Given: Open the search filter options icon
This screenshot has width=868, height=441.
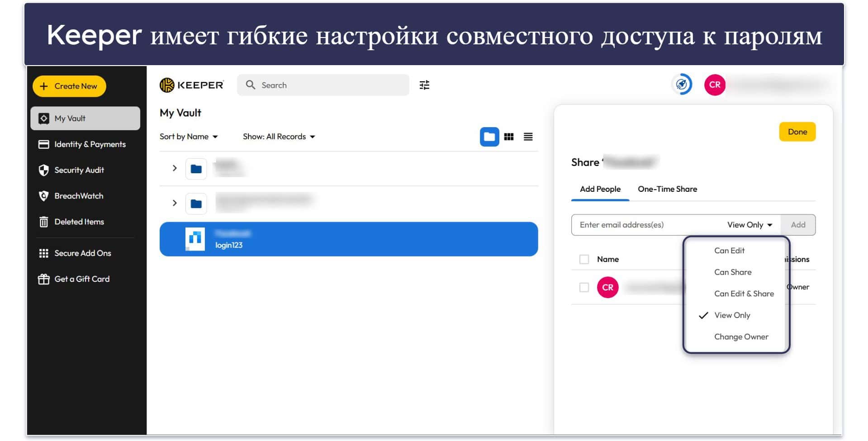Looking at the screenshot, I should tap(424, 85).
